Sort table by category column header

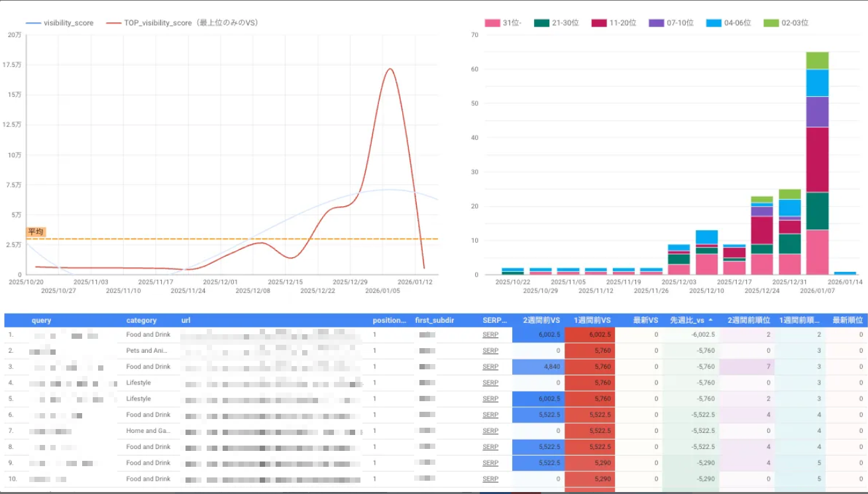click(141, 320)
